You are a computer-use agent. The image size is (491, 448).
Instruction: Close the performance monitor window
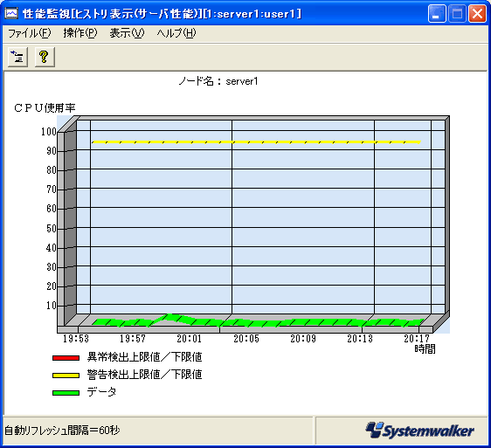[x=477, y=14]
